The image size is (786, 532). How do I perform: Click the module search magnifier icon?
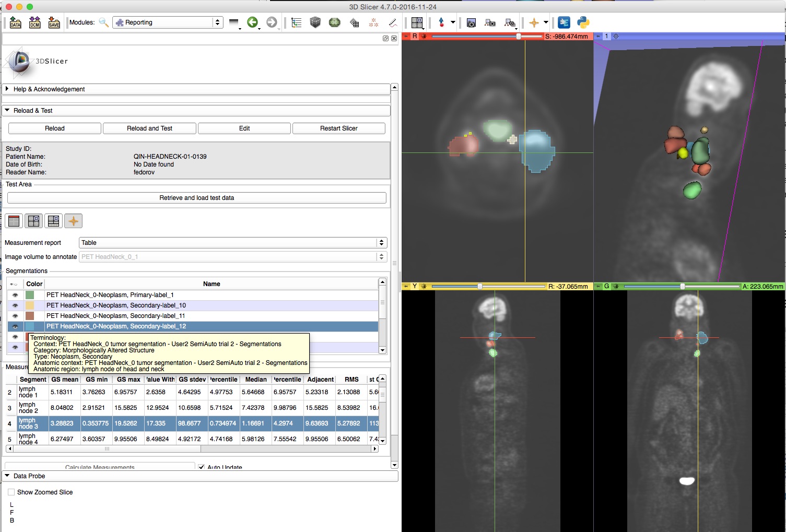tap(103, 22)
